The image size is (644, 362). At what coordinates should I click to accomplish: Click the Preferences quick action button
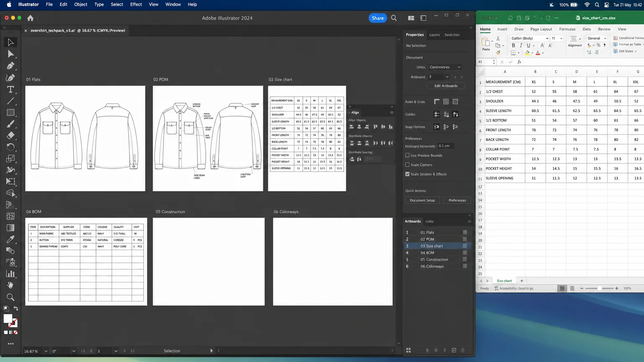tap(457, 200)
